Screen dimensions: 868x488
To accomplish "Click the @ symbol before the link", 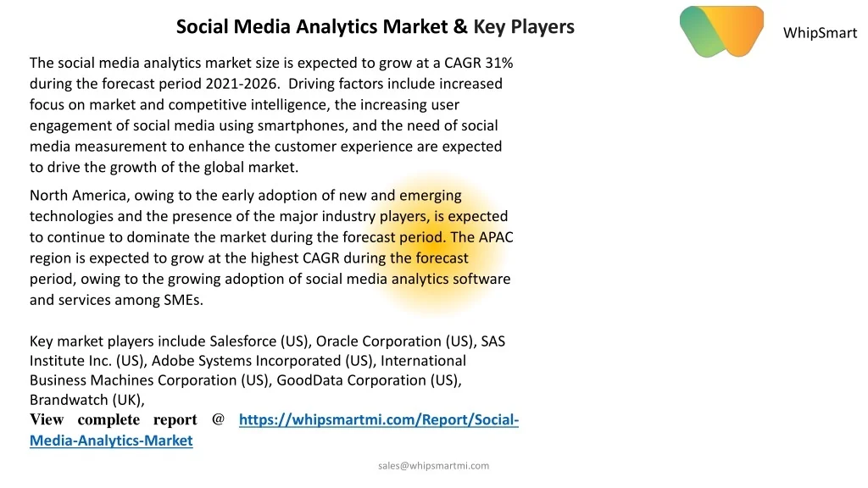I will 218,419.
